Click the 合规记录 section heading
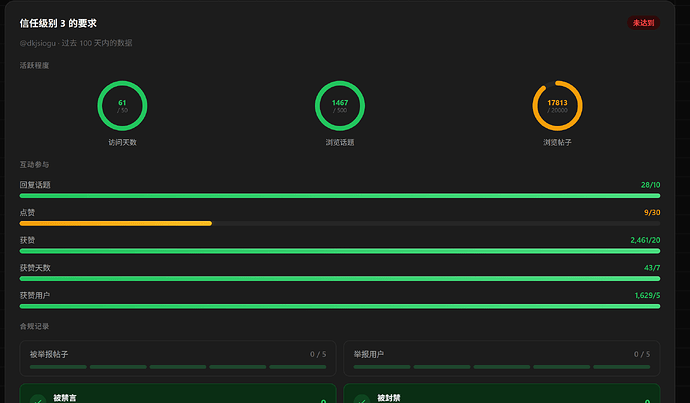690x403 pixels. (x=34, y=326)
